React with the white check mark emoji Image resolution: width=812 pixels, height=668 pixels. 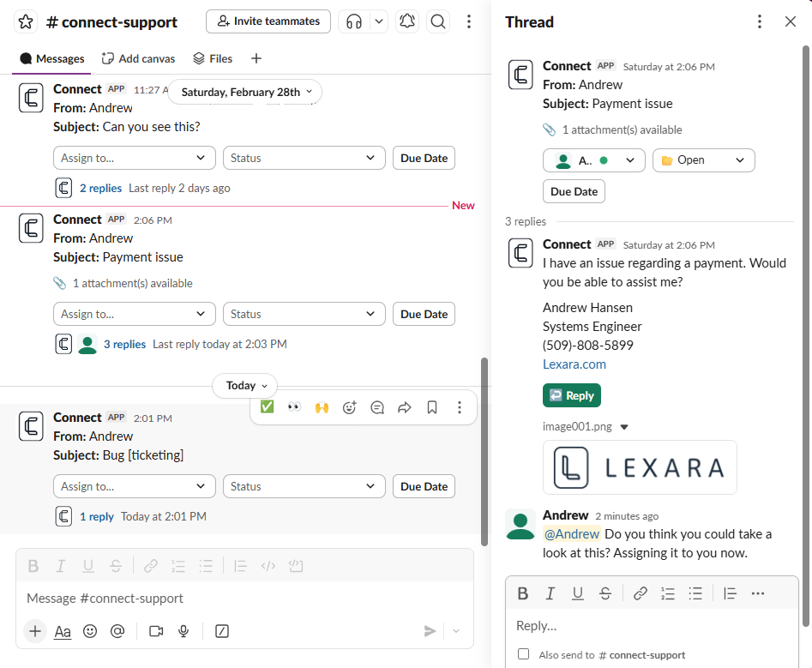tap(267, 407)
